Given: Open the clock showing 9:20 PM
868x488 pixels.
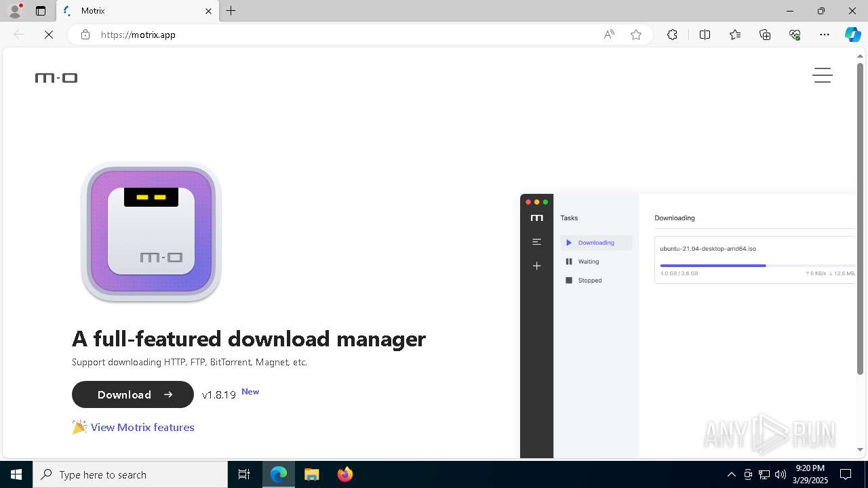Looking at the screenshot, I should click(810, 474).
